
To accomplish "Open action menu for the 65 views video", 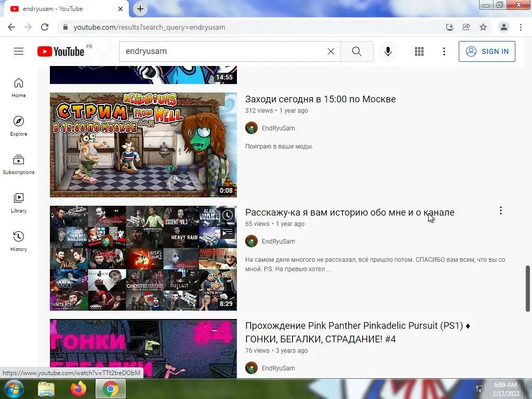I will (x=500, y=211).
